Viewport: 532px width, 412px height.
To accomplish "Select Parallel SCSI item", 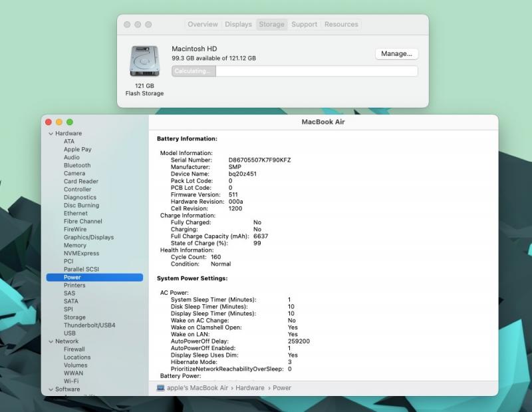I will 81,270.
